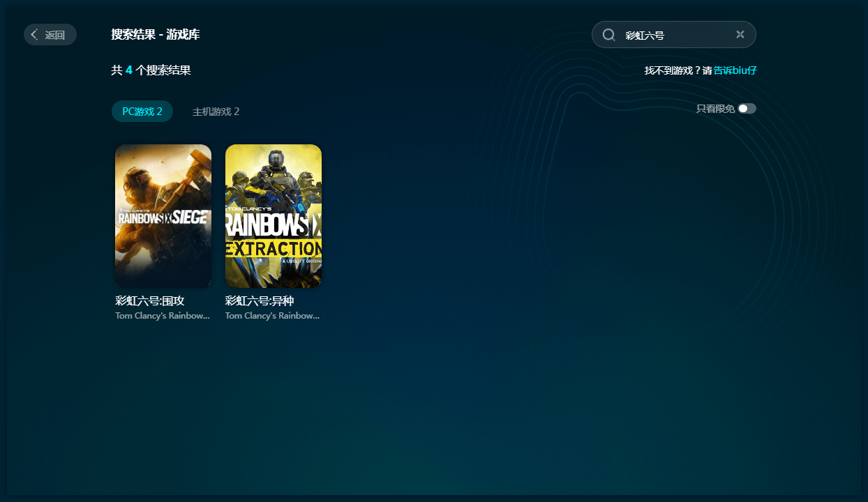Click the 共 4 个搜索结果 count text
868x502 pixels.
tap(151, 70)
